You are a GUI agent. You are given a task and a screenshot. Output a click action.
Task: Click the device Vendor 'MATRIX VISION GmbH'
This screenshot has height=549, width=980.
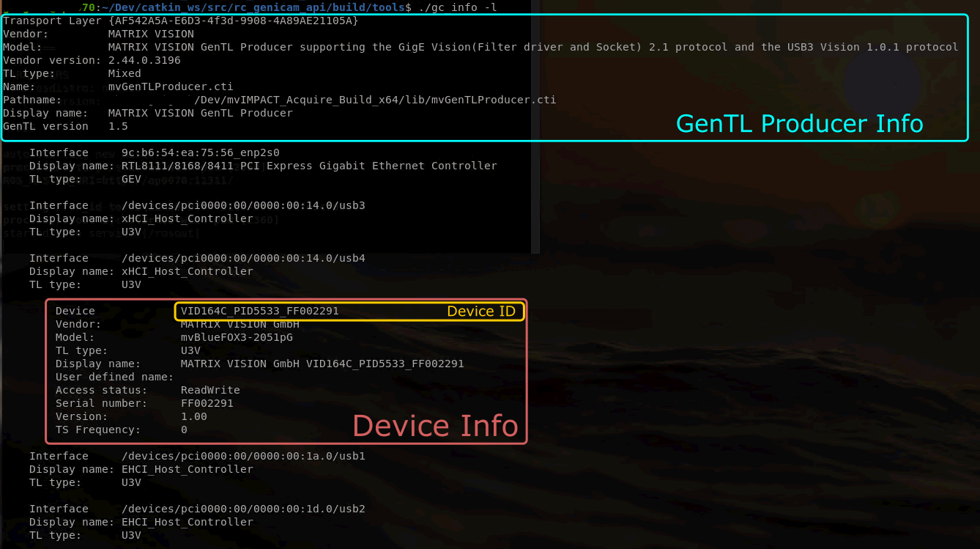[240, 324]
